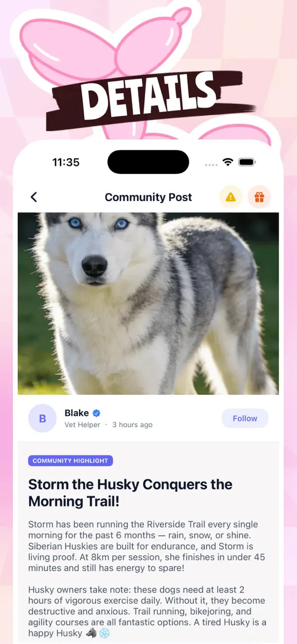The height and width of the screenshot is (644, 297).
Task: Open the orange gift icon
Action: coord(259,197)
